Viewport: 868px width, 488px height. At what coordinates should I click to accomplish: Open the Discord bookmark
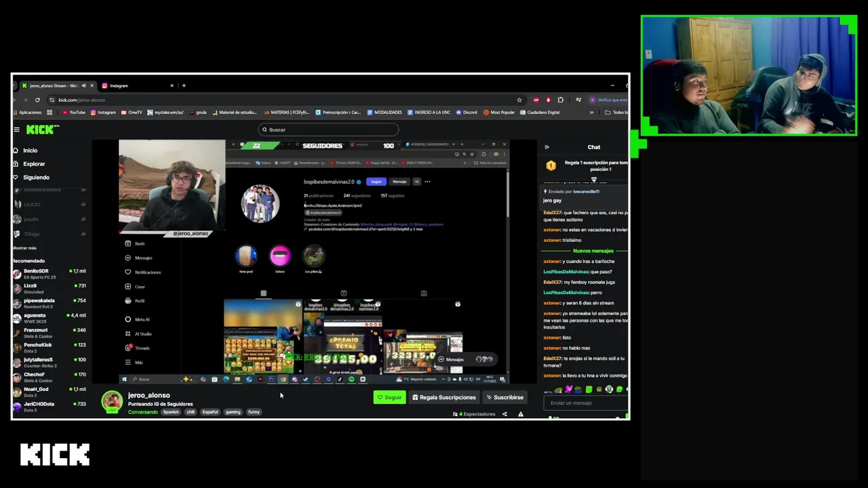[x=467, y=113]
